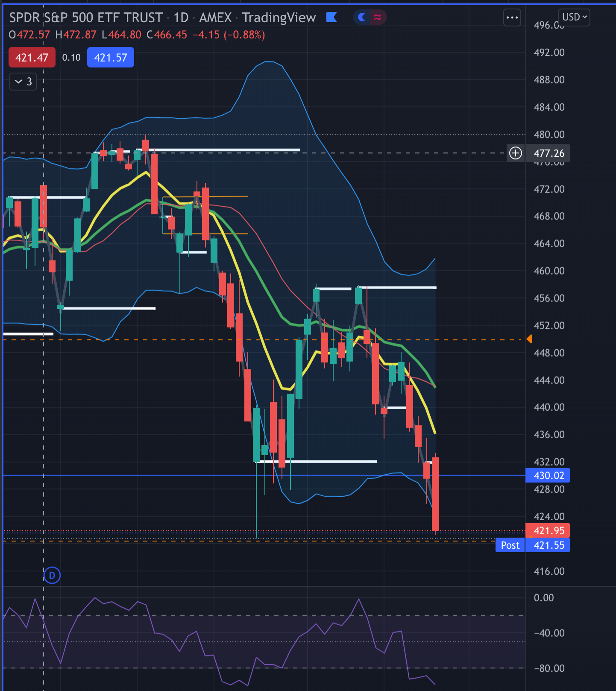Click the −40.00 oscillator axis label

549,633
